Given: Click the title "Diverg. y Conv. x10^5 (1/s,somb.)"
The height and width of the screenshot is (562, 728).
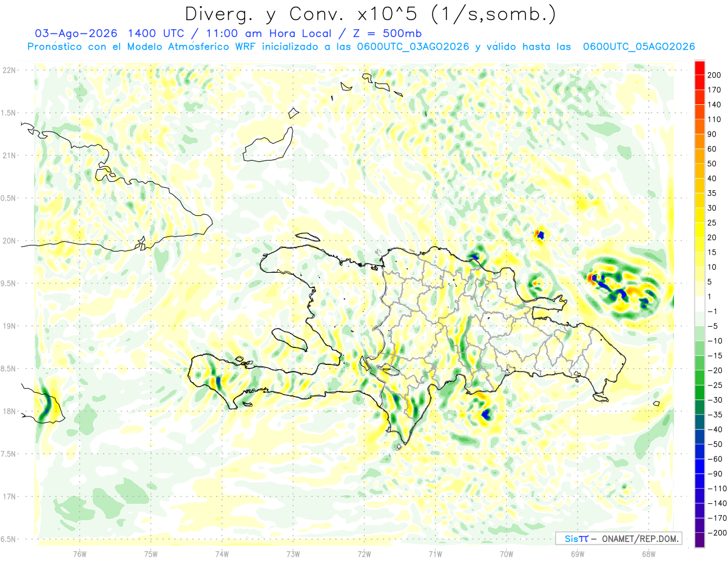Looking at the screenshot, I should click(x=371, y=14).
